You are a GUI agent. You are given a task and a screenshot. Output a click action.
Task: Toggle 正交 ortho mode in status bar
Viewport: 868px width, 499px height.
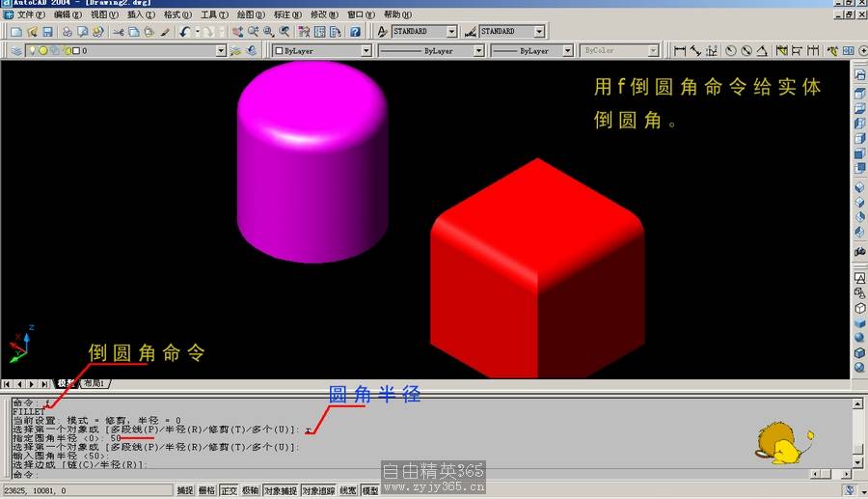229,491
